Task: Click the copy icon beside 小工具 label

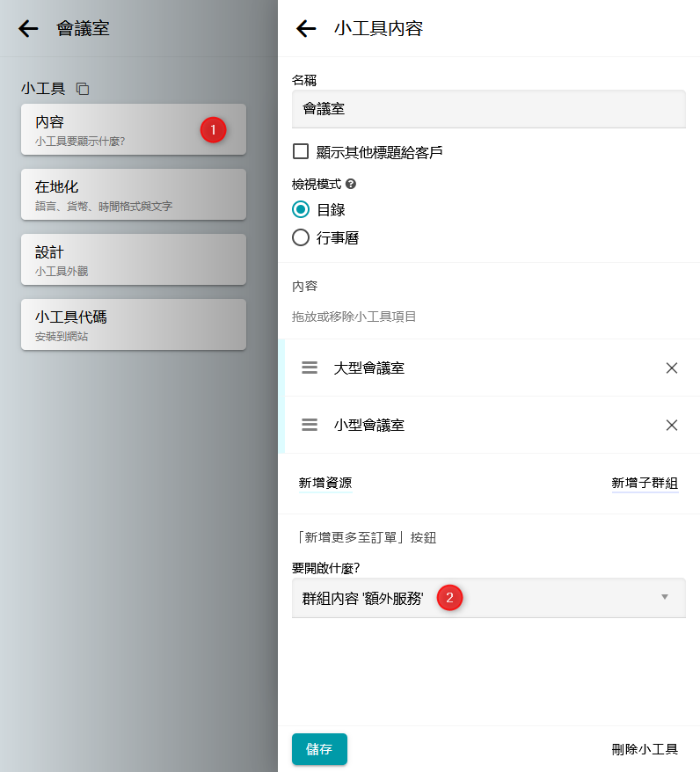Action: [x=83, y=89]
